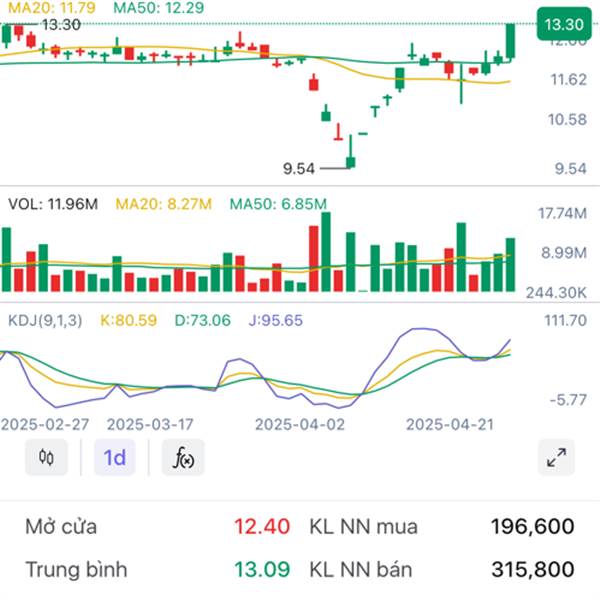Click the 8.99M volume axis label
600x600 pixels.
pyautogui.click(x=564, y=253)
